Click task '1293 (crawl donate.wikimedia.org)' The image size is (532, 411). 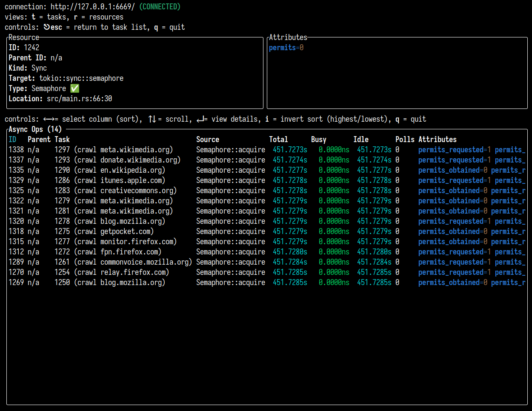pyautogui.click(x=117, y=160)
